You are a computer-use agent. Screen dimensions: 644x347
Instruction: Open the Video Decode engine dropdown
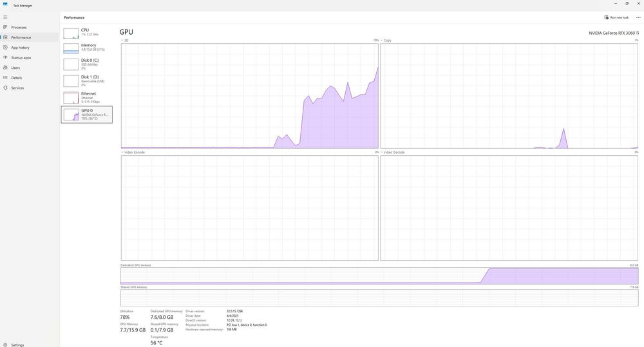pyautogui.click(x=393, y=153)
